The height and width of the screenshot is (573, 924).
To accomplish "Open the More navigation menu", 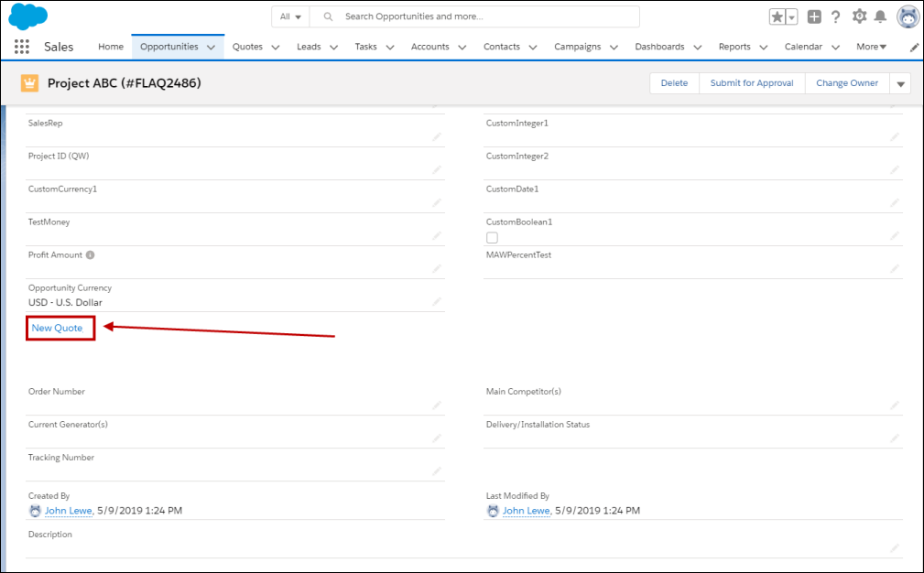I will [x=871, y=47].
